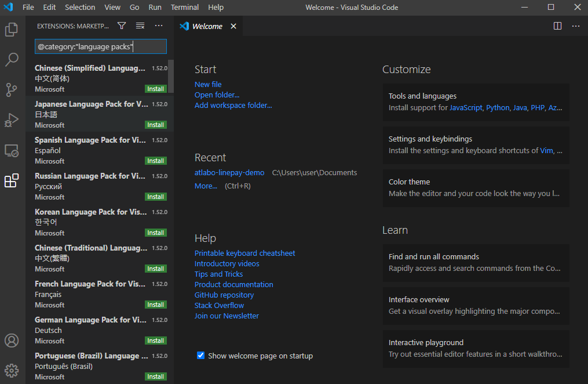Select Korean Language Pack list entry title
The width and height of the screenshot is (588, 384).
pos(91,212)
